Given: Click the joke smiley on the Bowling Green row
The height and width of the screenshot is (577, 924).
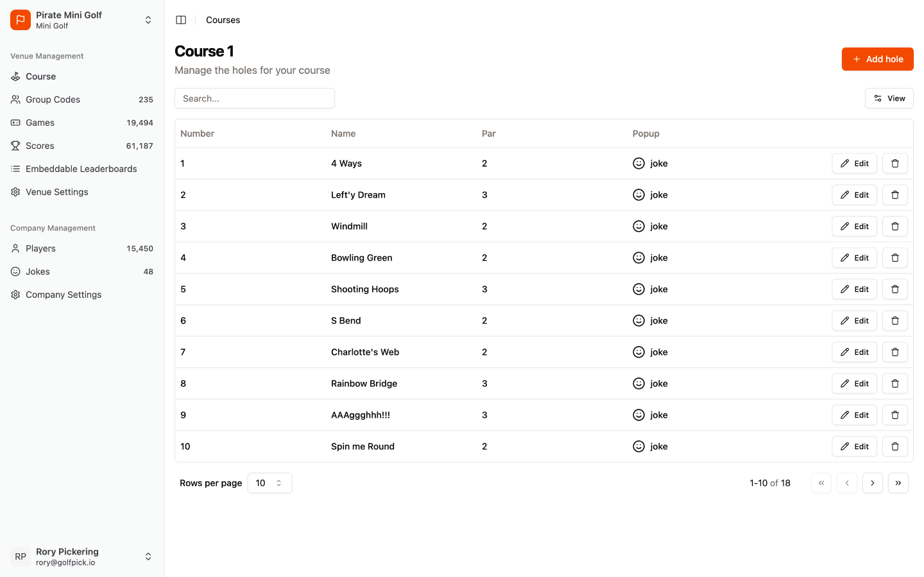Looking at the screenshot, I should point(639,257).
